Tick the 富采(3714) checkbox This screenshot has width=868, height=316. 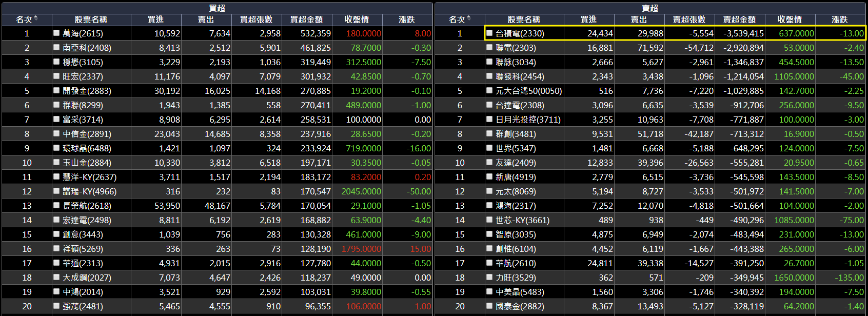click(x=56, y=119)
